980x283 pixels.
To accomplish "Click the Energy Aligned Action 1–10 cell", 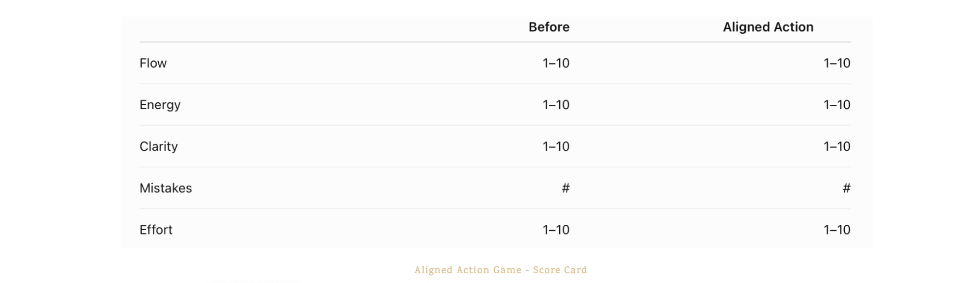I will [x=836, y=105].
